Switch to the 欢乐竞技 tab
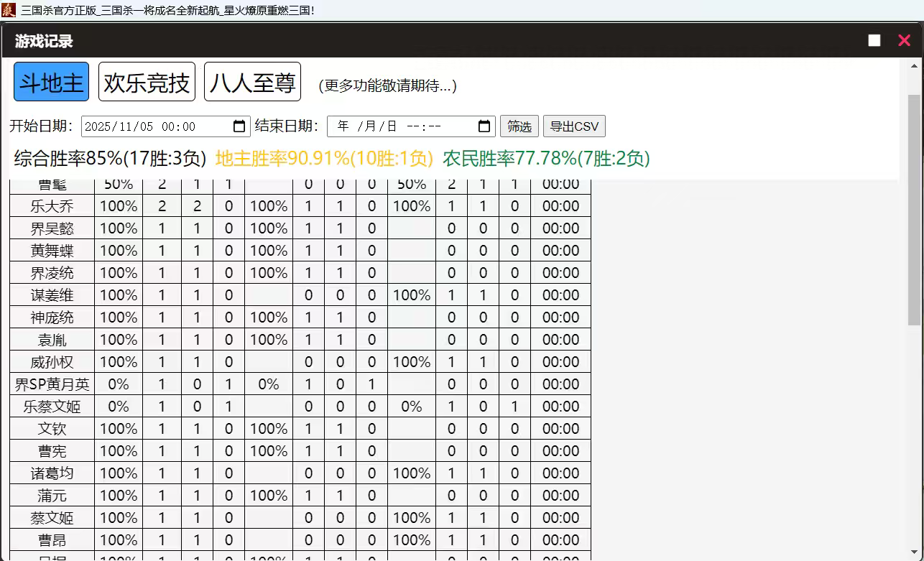 pos(147,82)
